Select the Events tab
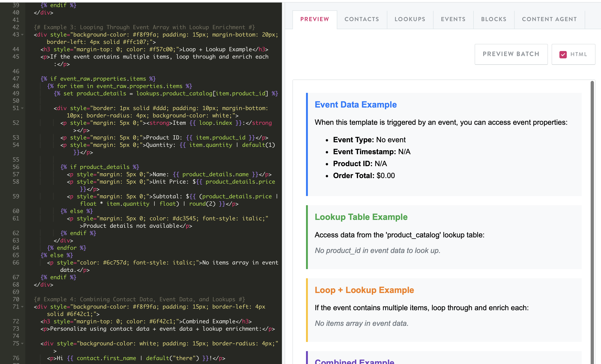The height and width of the screenshot is (364, 601). (453, 19)
